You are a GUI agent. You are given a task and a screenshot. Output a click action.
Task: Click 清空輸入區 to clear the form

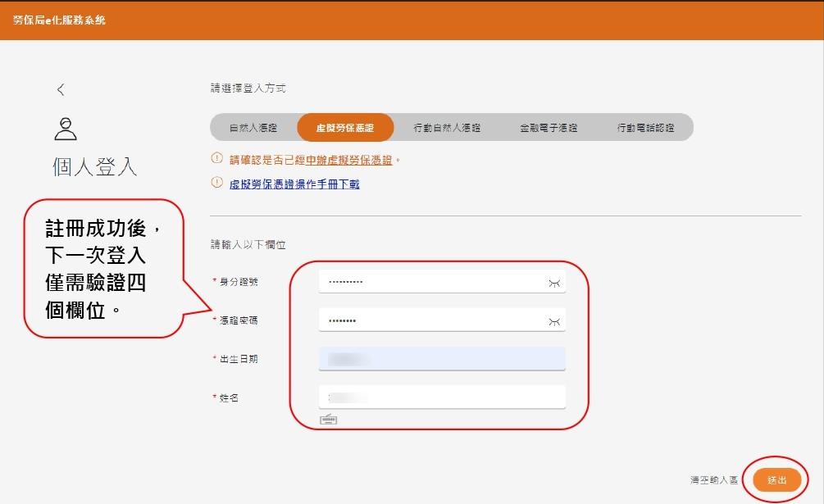tap(713, 480)
